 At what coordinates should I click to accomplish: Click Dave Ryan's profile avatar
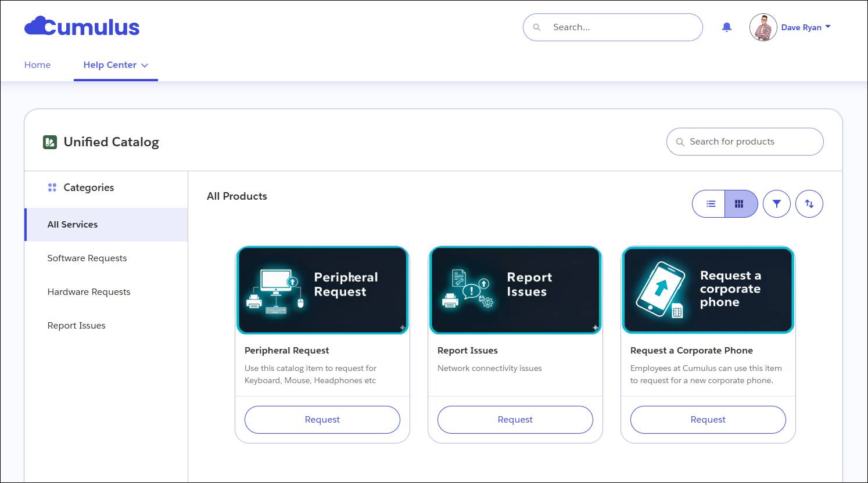(763, 27)
